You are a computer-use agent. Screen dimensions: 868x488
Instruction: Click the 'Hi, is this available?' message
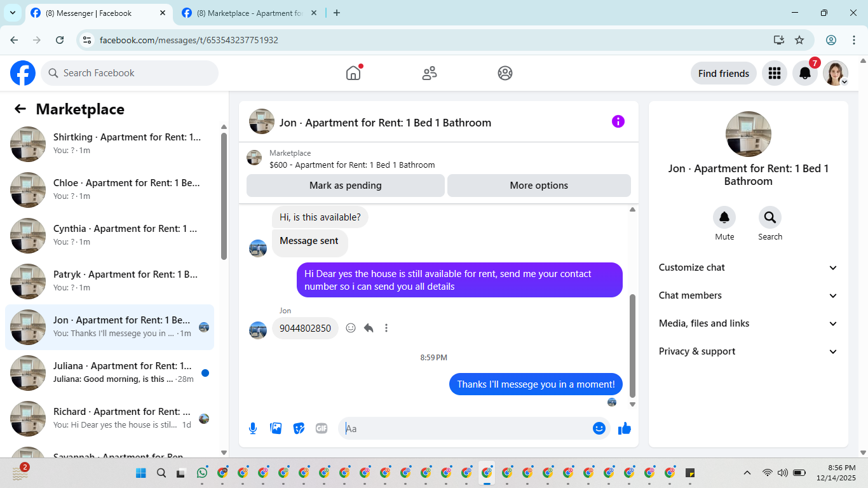[320, 217]
